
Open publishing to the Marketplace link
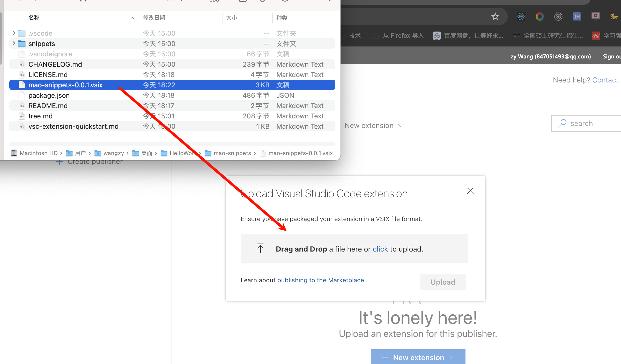(321, 280)
